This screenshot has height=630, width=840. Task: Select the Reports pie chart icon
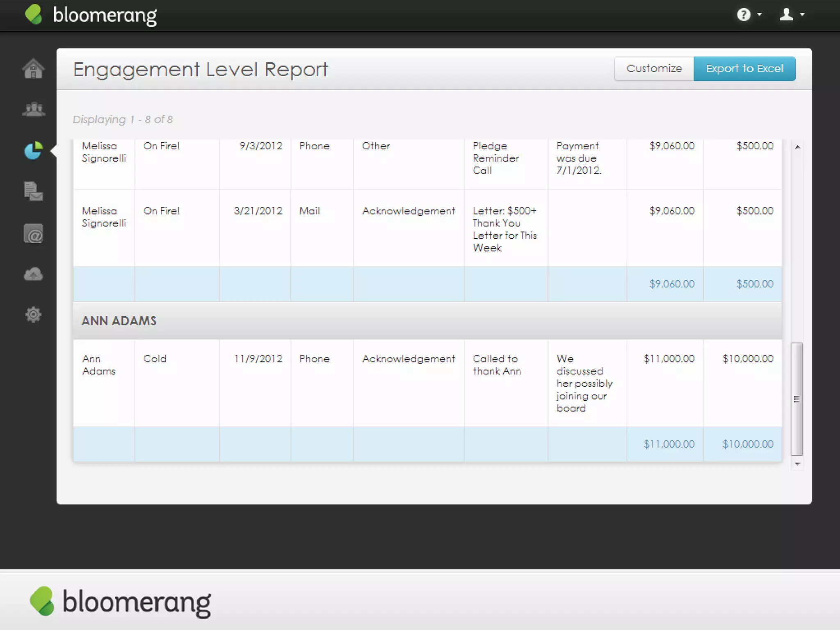pos(33,151)
